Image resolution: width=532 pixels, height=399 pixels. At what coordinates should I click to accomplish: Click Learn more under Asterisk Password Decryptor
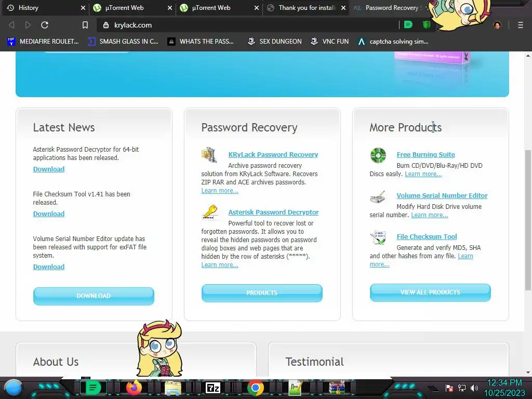220,264
